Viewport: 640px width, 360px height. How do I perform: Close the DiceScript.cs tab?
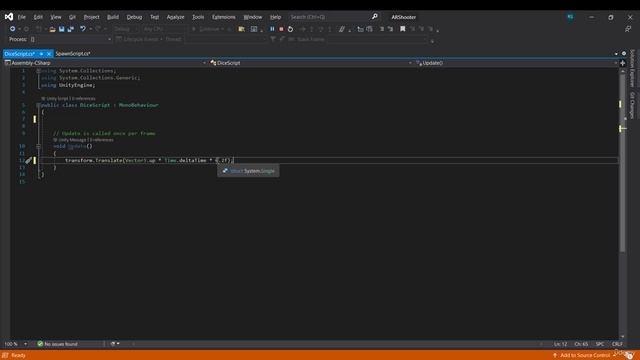49,54
